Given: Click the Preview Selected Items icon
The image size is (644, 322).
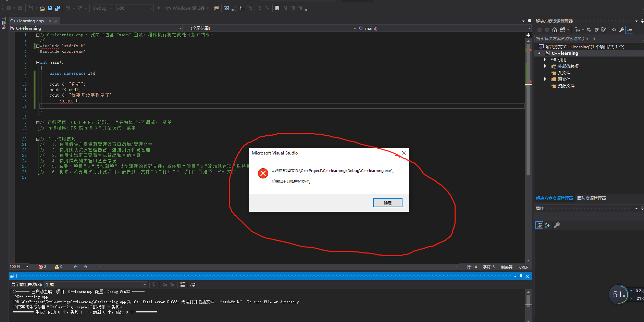Looking at the screenshot, I should [629, 30].
